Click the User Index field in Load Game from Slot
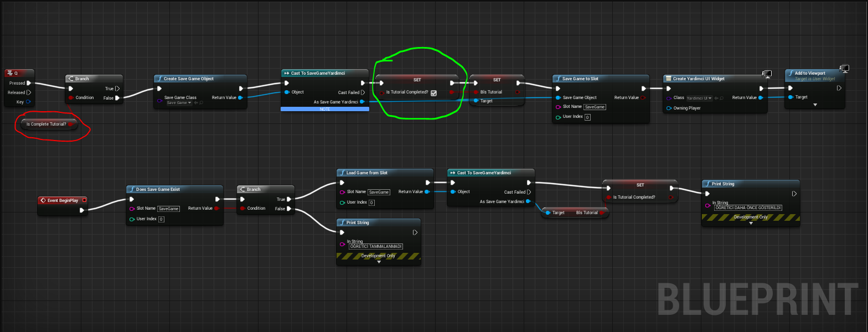This screenshot has height=332, width=868. [371, 203]
